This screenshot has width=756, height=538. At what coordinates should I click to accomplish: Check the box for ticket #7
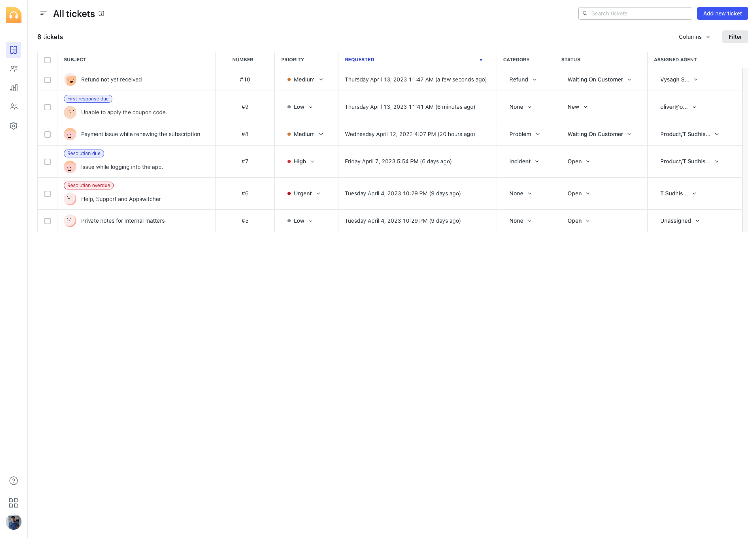point(48,162)
